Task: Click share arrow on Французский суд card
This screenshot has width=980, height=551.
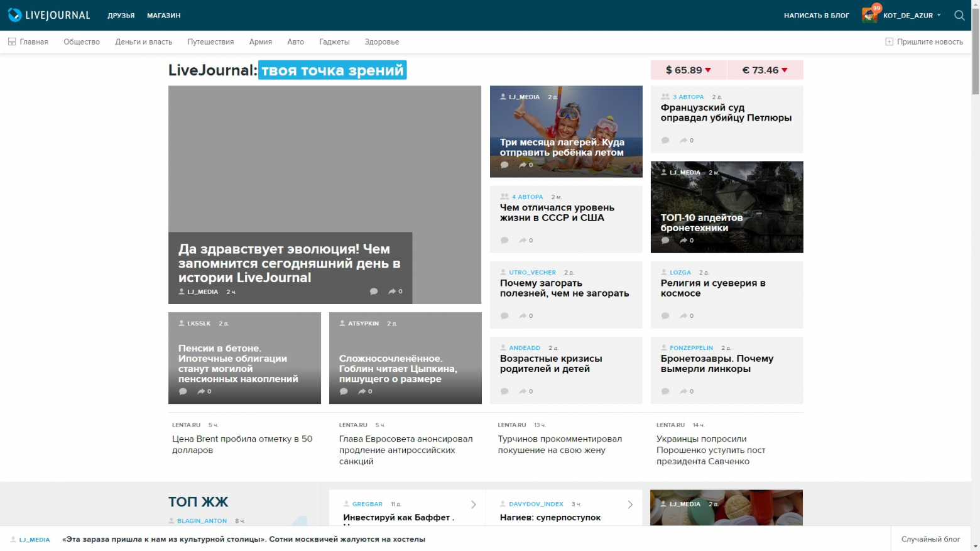Action: click(x=683, y=140)
